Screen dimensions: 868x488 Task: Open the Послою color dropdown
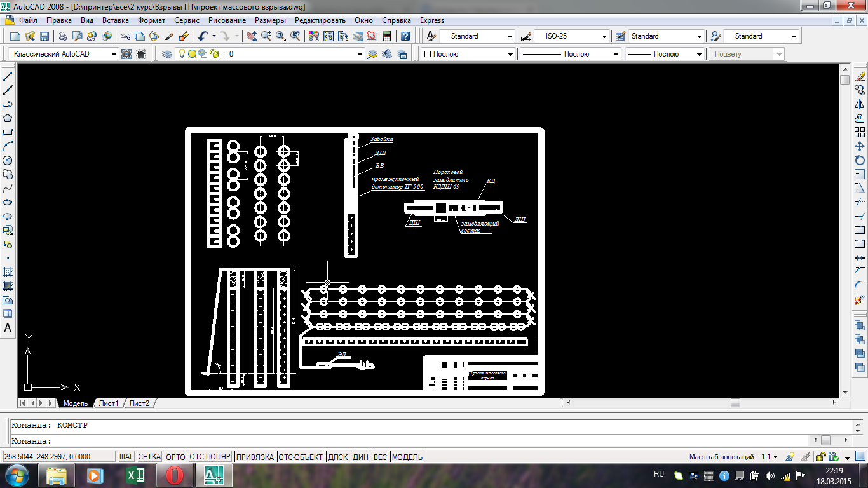pos(510,54)
